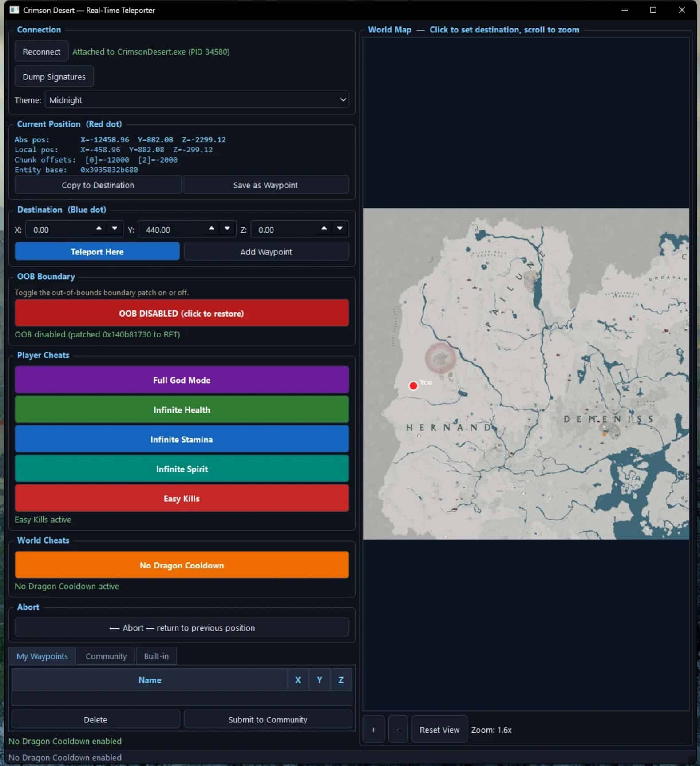Decrease destination Z with down arrow
This screenshot has width=700, height=766.
coord(340,229)
